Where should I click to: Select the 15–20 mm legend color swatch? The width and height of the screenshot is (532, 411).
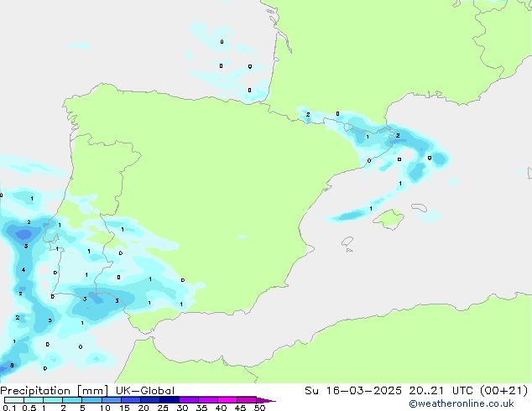(130, 400)
